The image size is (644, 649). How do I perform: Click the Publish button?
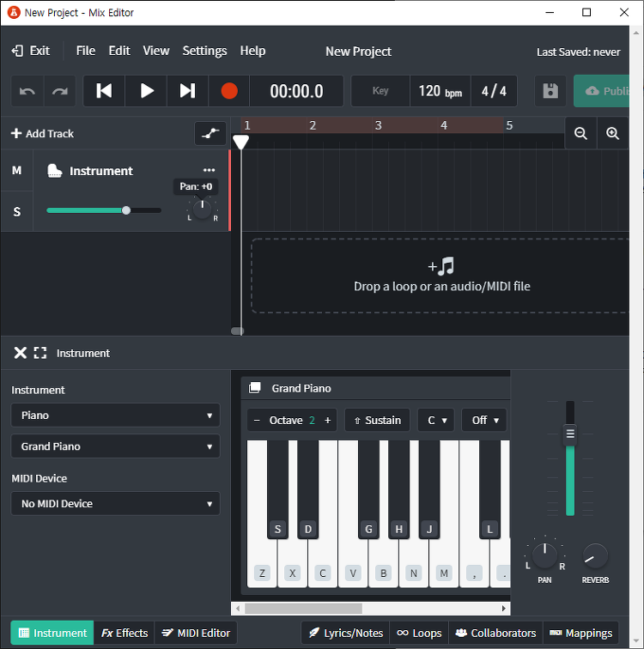pyautogui.click(x=602, y=91)
